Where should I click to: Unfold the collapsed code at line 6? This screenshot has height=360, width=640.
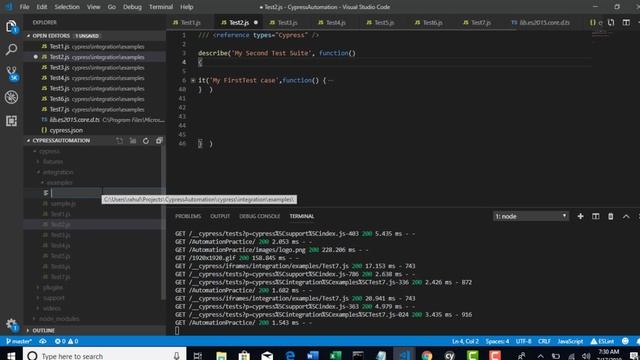click(x=193, y=80)
